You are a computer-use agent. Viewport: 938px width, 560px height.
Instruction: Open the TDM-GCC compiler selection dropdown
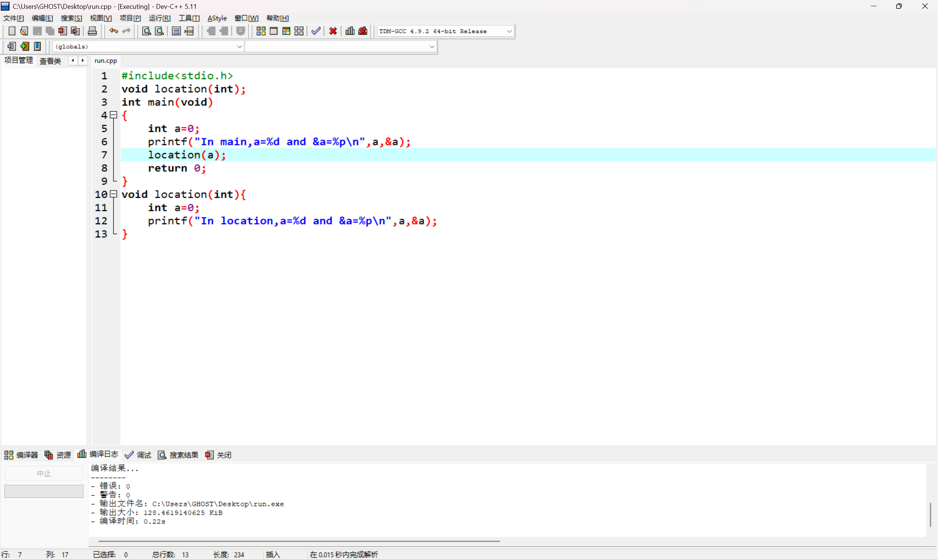(x=509, y=31)
